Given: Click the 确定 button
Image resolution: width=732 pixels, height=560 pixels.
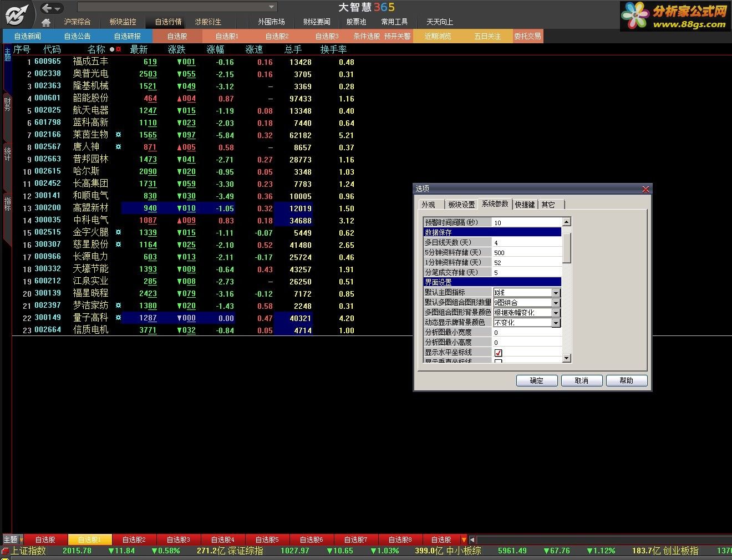Looking at the screenshot, I should pos(536,381).
